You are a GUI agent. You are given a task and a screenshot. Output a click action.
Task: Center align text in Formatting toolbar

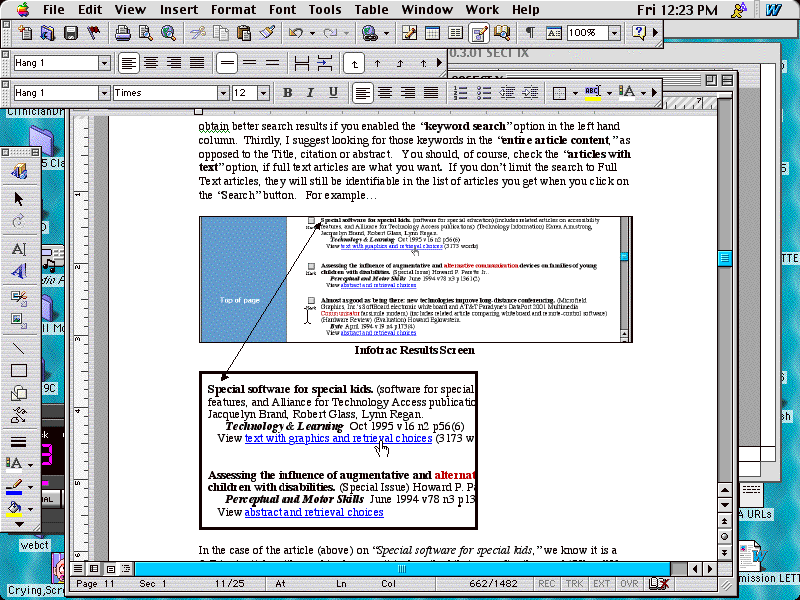(x=385, y=92)
